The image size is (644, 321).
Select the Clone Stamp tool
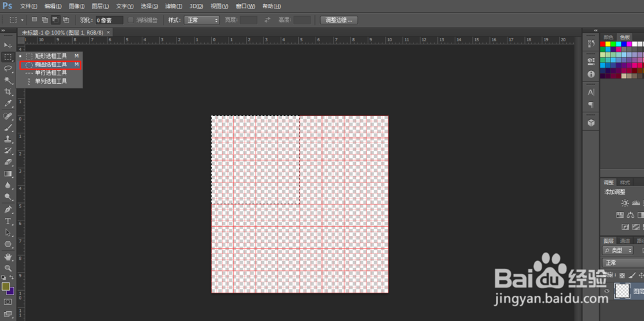[x=8, y=139]
